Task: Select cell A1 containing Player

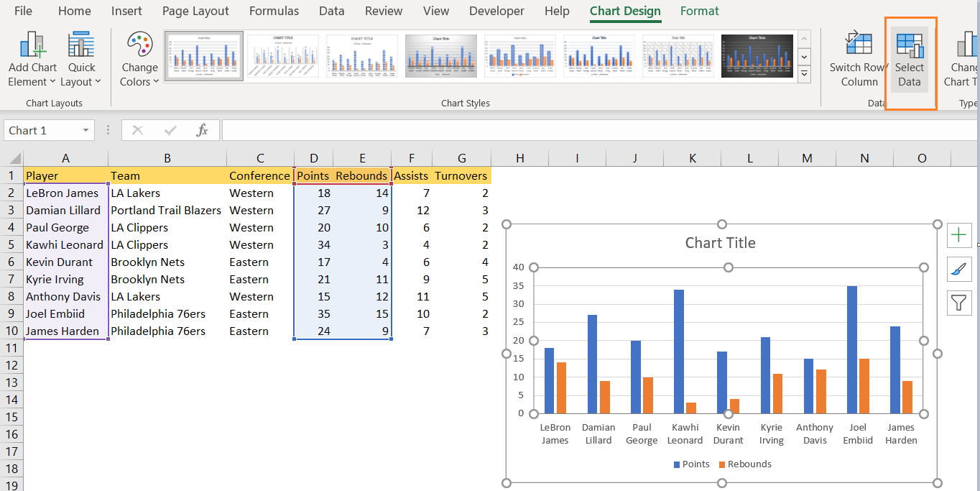Action: pos(65,175)
